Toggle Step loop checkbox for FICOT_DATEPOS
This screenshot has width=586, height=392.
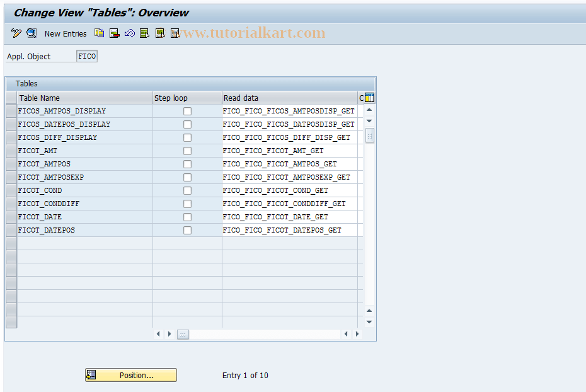click(187, 230)
